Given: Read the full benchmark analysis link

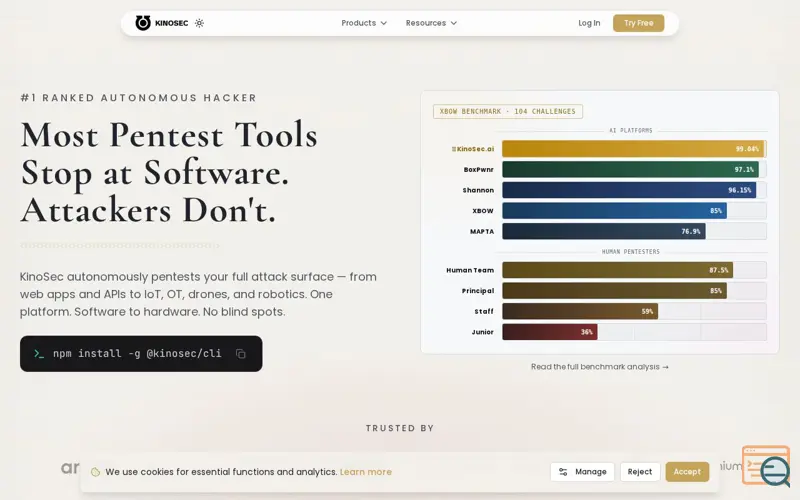Looking at the screenshot, I should click(x=599, y=367).
